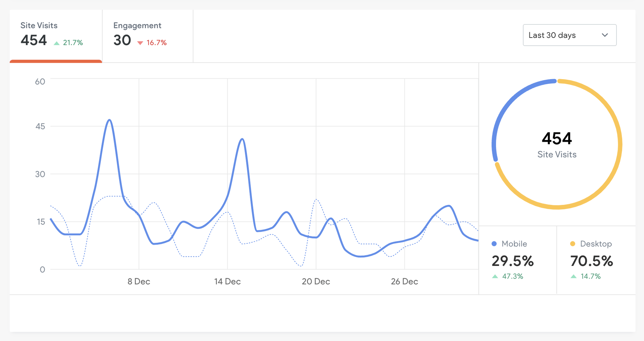Select the Site Visits tab
Screen dimensions: 644x341
pos(56,35)
